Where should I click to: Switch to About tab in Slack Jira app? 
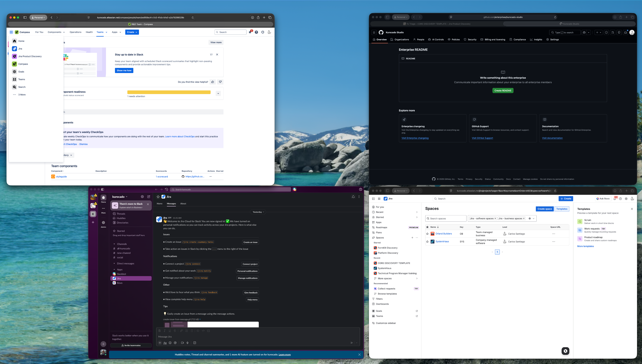(183, 204)
